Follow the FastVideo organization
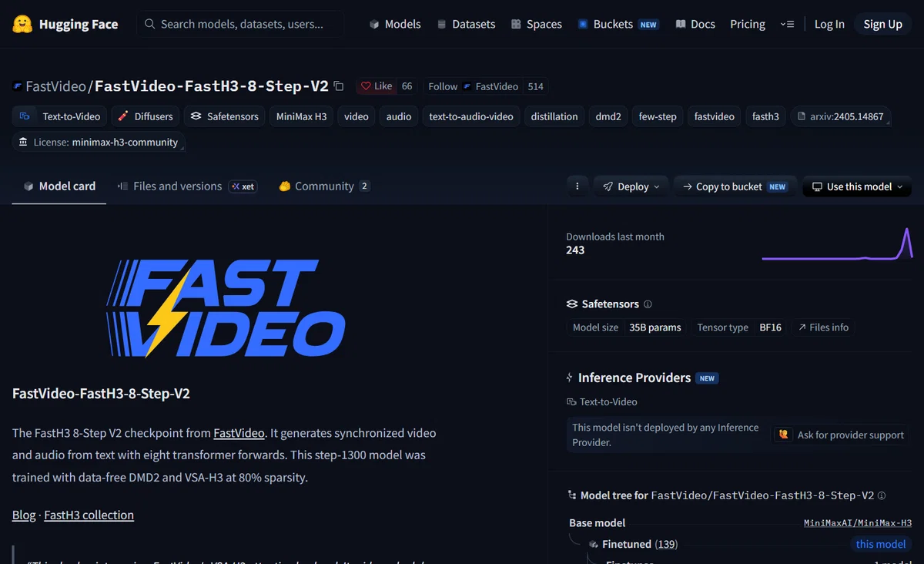Screen dimensions: 924x564 (473, 86)
